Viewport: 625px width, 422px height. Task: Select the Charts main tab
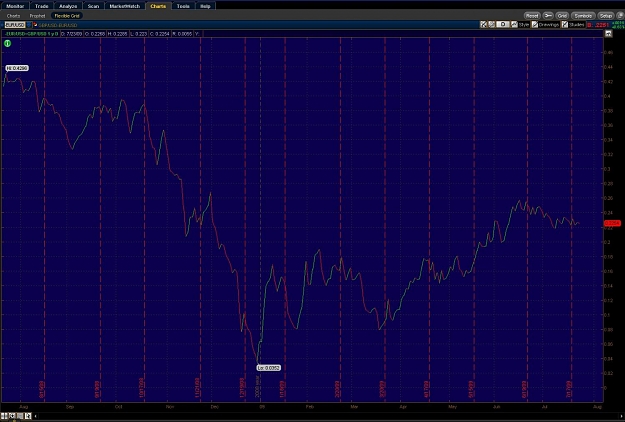[x=158, y=6]
